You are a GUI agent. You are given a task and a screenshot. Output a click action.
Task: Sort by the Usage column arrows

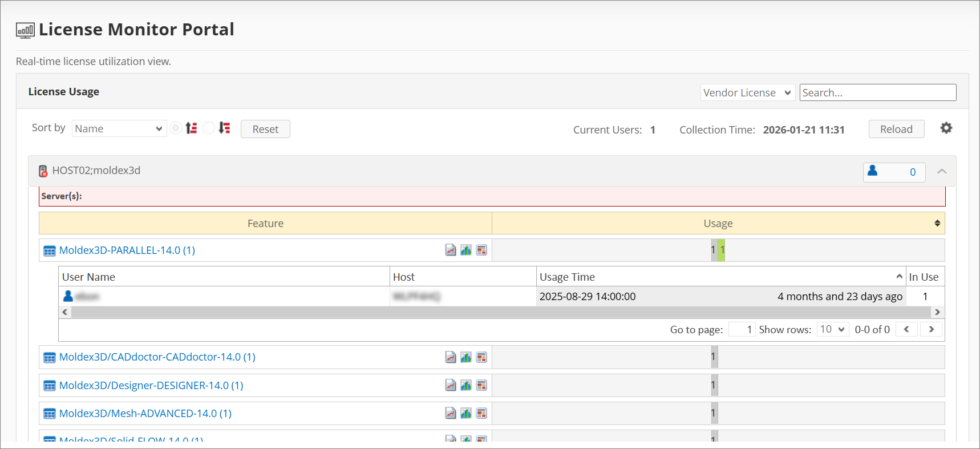(x=937, y=223)
